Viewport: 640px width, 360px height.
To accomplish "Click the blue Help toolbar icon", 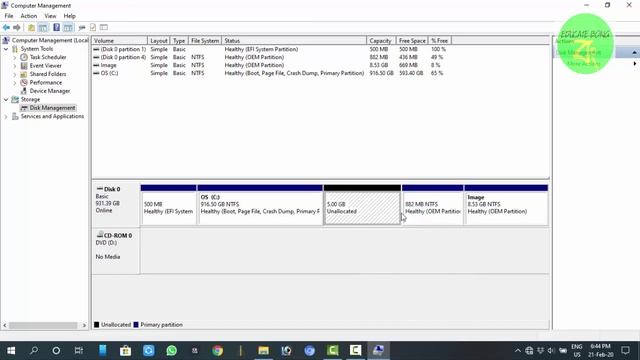I will pos(56,27).
